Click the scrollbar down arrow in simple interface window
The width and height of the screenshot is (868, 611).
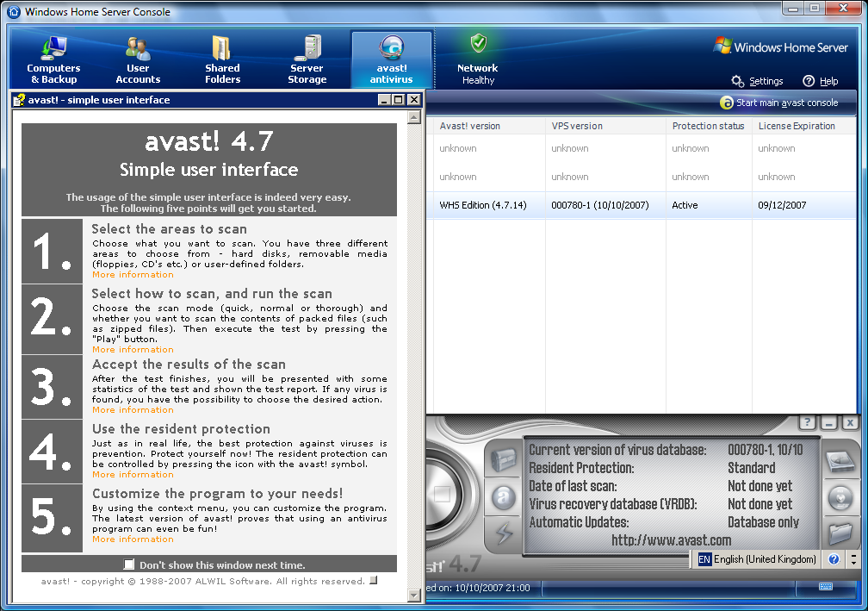coord(414,595)
